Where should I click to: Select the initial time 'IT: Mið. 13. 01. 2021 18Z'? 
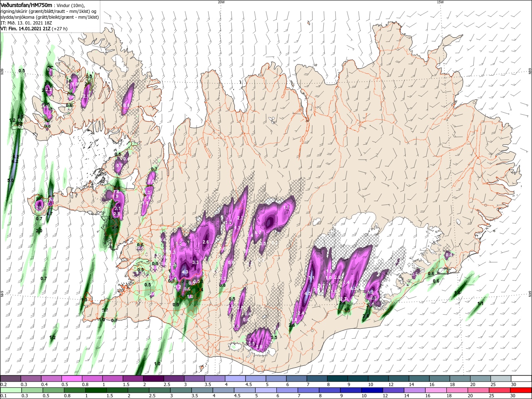click(27, 23)
